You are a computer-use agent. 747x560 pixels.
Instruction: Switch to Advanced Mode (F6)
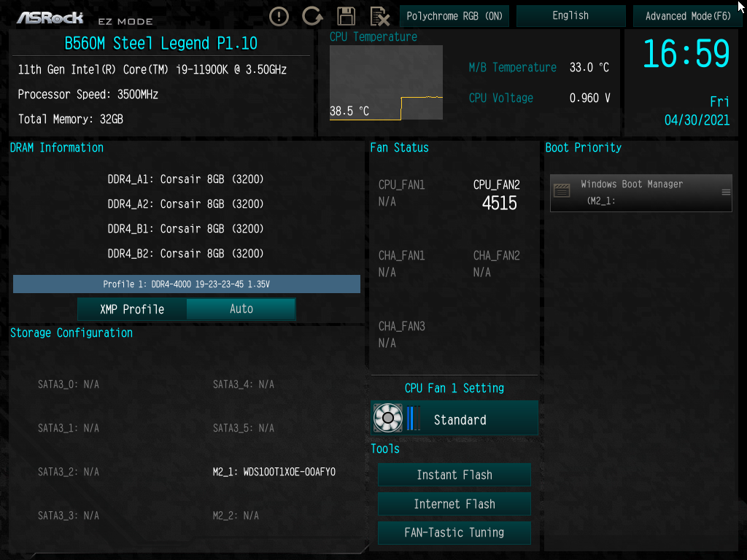click(687, 16)
